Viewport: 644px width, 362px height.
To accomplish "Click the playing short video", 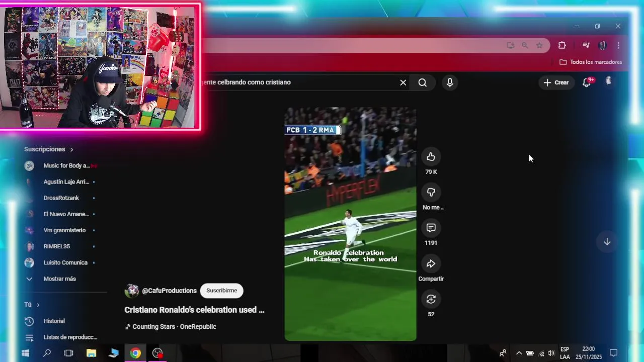I will (x=350, y=224).
